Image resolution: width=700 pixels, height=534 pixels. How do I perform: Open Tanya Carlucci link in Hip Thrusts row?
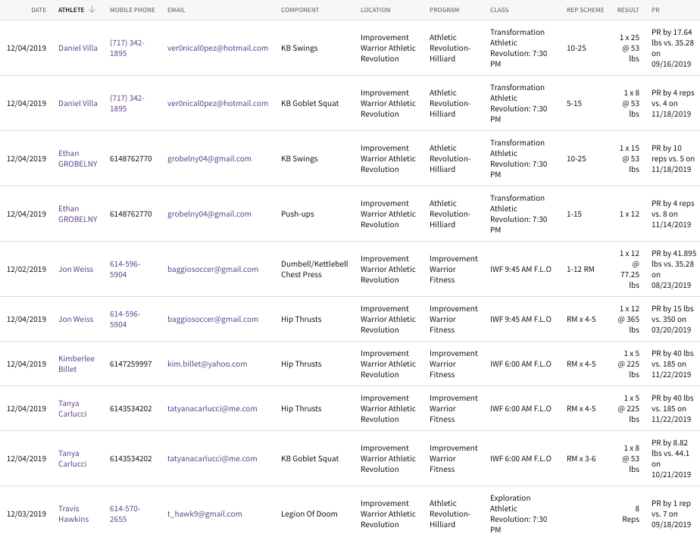pyautogui.click(x=72, y=409)
